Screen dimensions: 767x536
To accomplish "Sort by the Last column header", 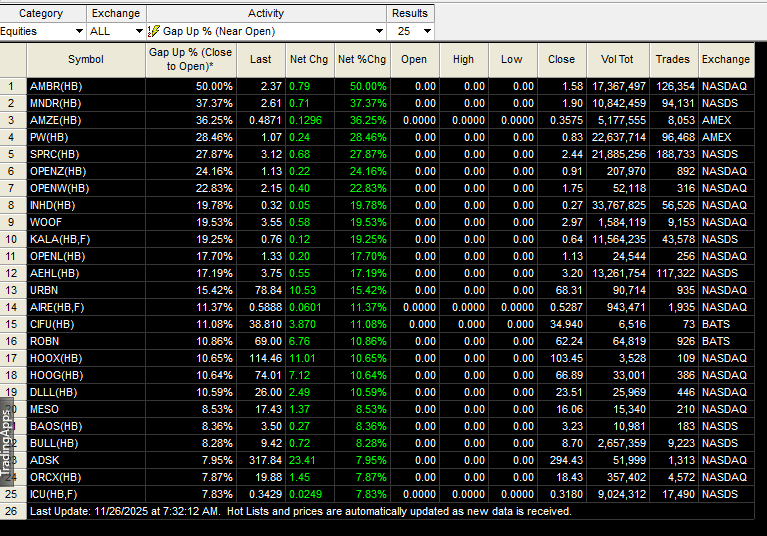I will pos(260,60).
